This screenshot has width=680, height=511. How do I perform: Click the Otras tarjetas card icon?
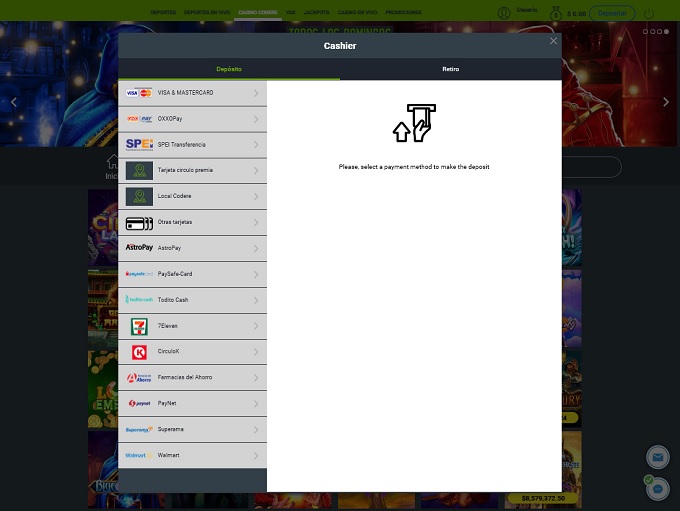click(139, 222)
